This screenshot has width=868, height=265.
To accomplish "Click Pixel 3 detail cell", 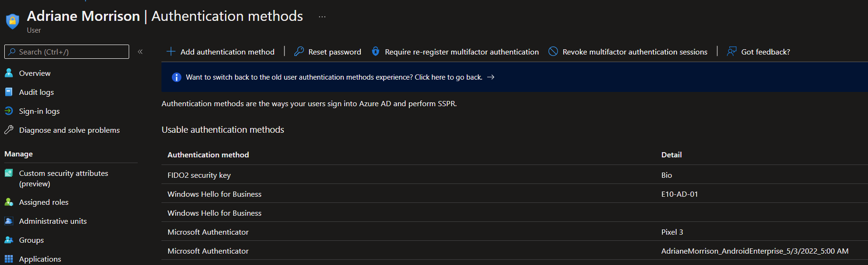I will point(672,232).
